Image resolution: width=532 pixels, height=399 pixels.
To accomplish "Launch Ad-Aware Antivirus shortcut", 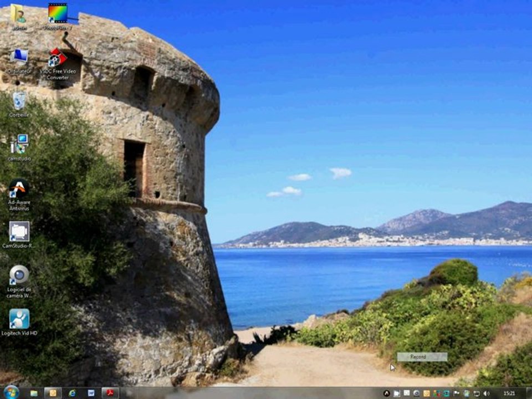I will 19,195.
